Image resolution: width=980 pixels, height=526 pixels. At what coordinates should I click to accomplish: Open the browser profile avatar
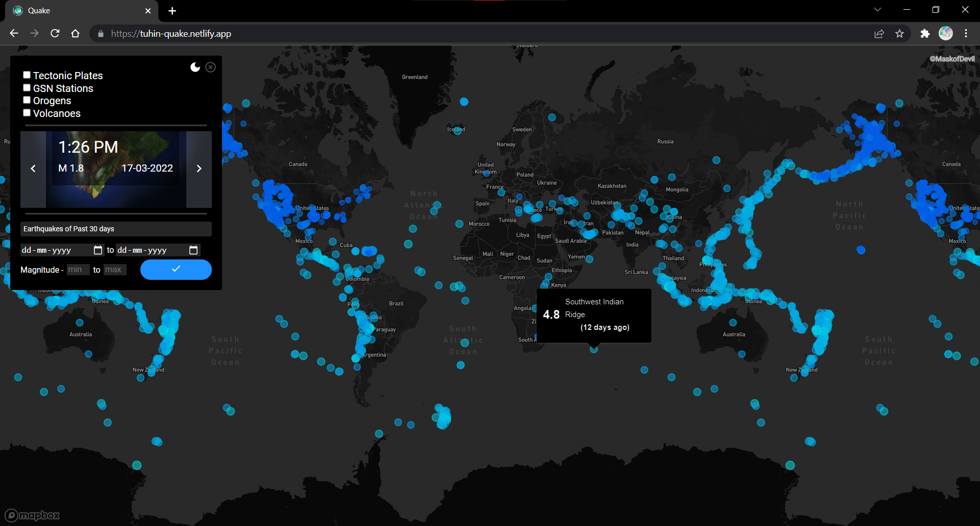[x=946, y=34]
